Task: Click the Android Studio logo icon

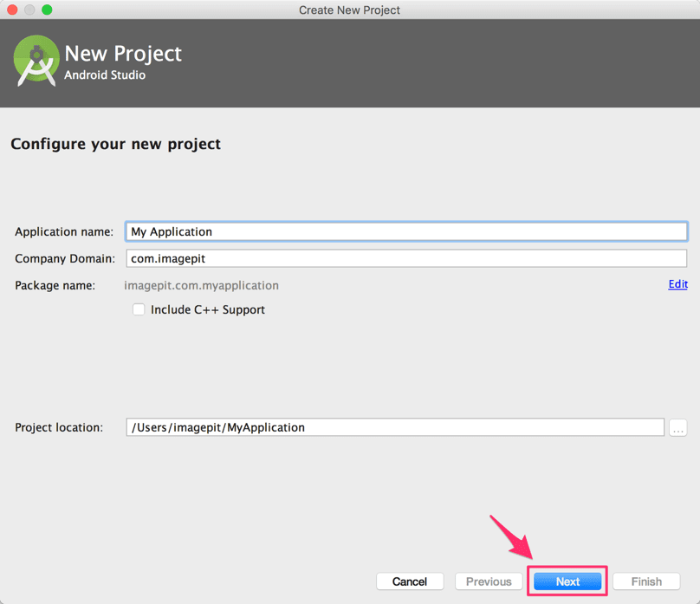Action: coord(36,61)
